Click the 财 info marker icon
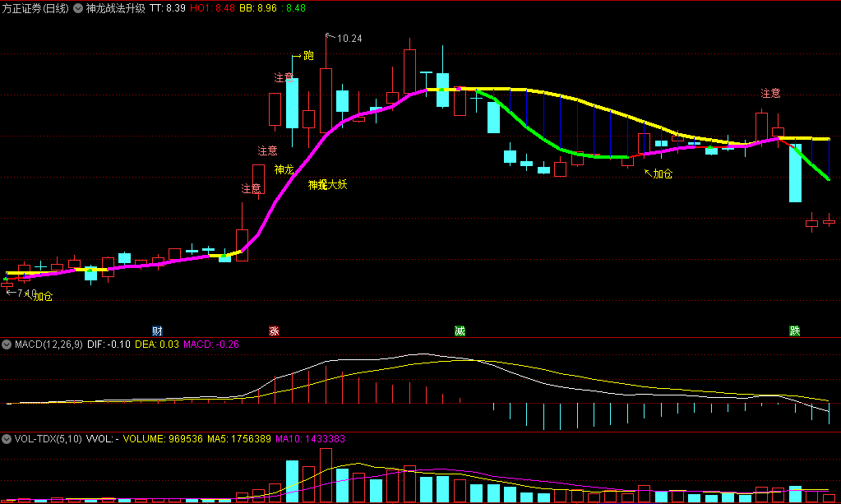The image size is (841, 504). (157, 331)
